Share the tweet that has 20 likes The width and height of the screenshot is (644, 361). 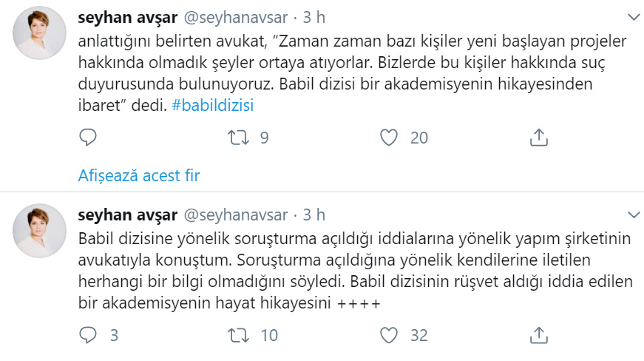(x=539, y=137)
